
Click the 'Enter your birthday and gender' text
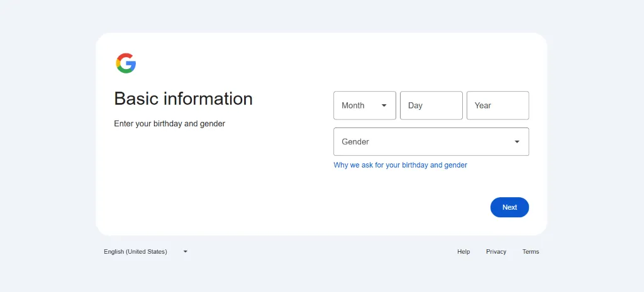pos(169,124)
